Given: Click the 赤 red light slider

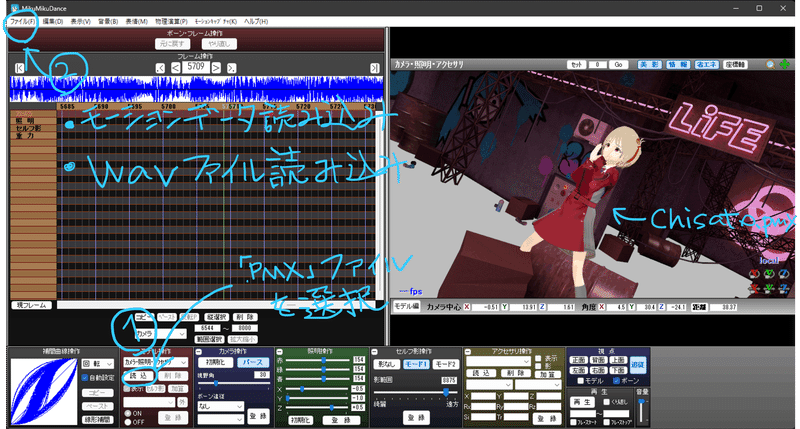Looking at the screenshot, I should click(x=318, y=360).
